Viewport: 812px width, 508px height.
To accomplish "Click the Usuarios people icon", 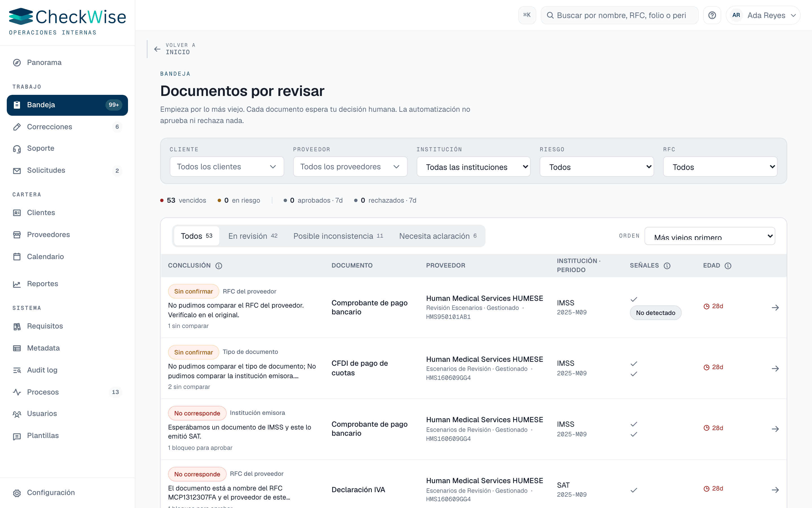I will tap(17, 414).
